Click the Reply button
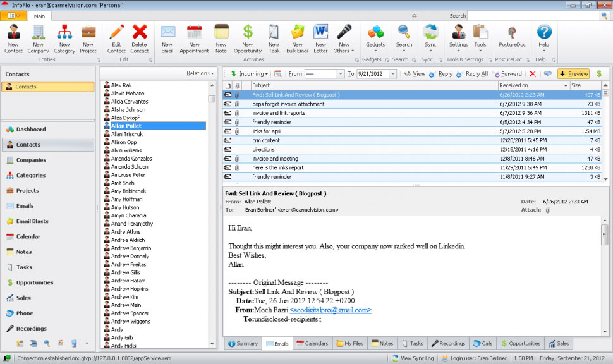 (441, 73)
